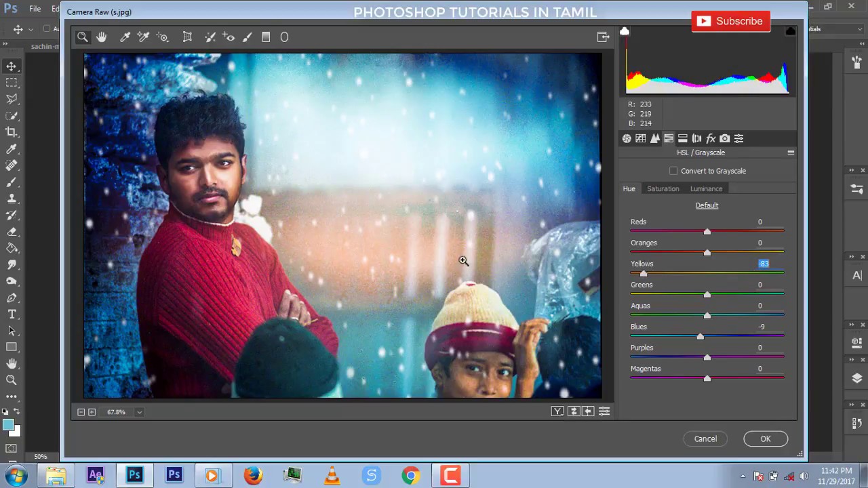Enable Convert to Grayscale checkbox

point(673,171)
